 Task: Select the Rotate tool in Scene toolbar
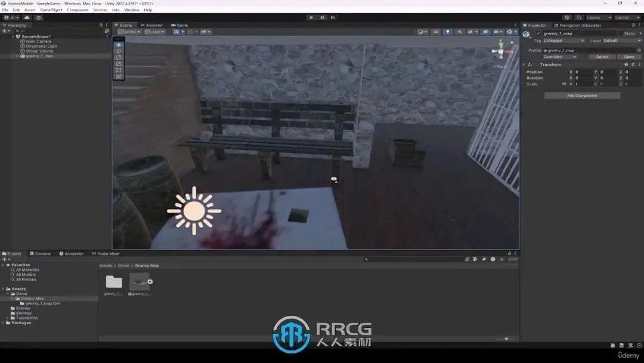119,57
